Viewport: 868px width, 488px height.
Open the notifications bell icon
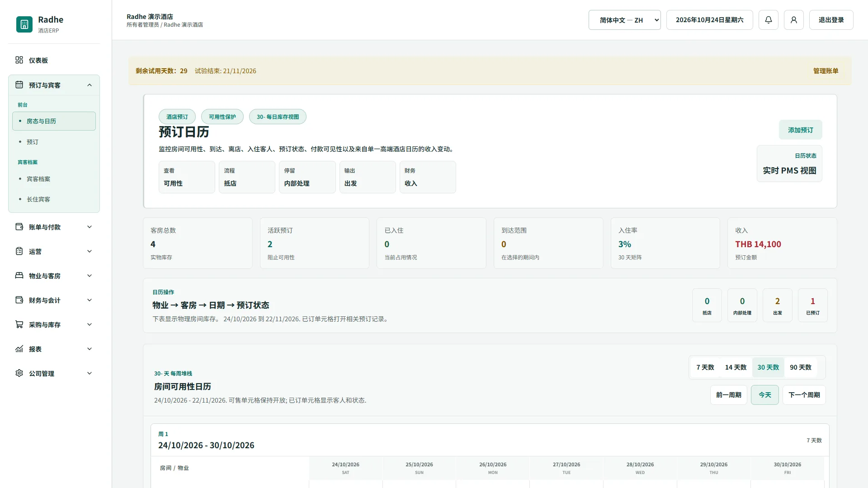click(768, 20)
